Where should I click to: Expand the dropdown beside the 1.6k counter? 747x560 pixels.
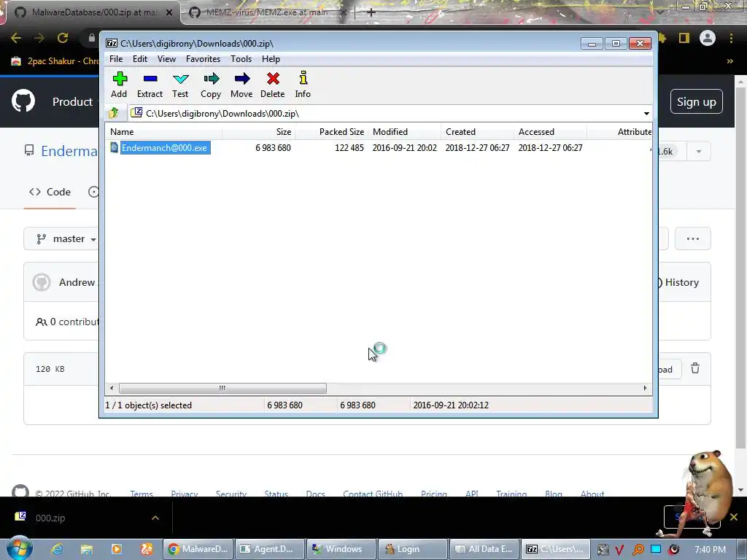699,152
